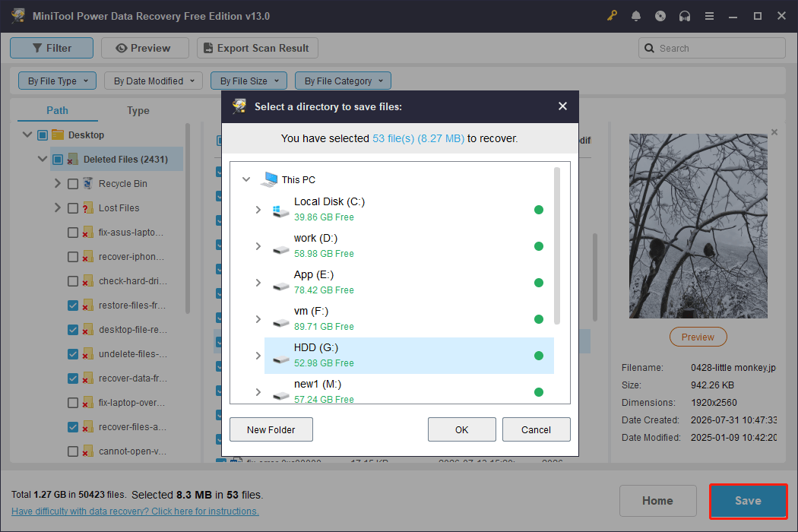Check the fix-laptop-over... checkbox
Viewport: 798px width, 532px height.
pos(73,404)
